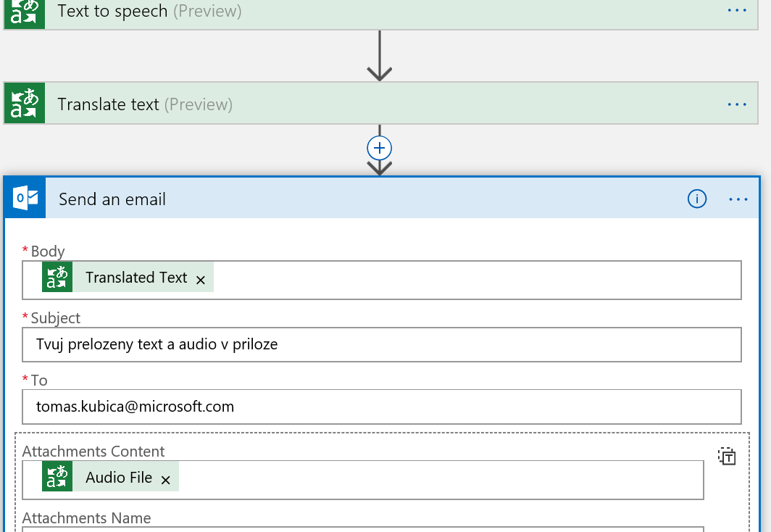
Task: Click the info icon on Send an email
Action: click(697, 199)
